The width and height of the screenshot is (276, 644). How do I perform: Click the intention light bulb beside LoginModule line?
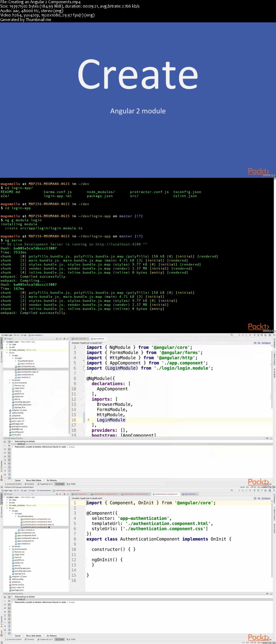pos(88,420)
